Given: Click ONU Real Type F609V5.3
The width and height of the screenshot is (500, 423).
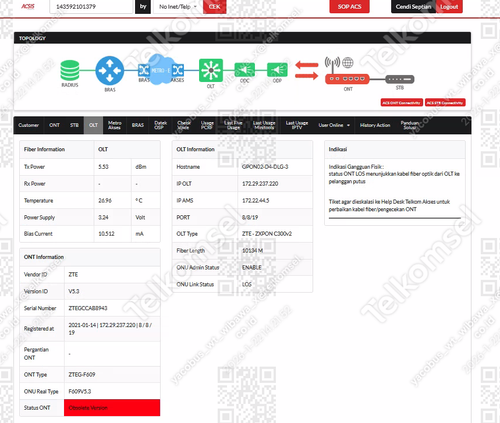Looking at the screenshot, I should point(80,391).
